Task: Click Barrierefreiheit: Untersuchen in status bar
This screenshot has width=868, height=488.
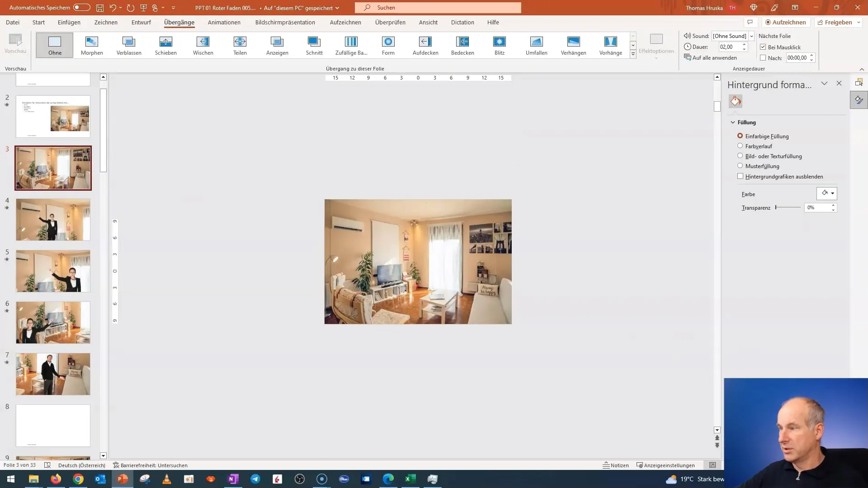Action: 150,465
